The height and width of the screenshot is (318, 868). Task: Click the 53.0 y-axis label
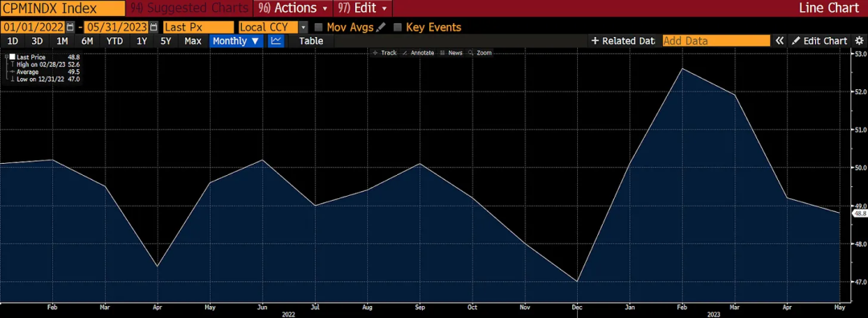click(861, 54)
